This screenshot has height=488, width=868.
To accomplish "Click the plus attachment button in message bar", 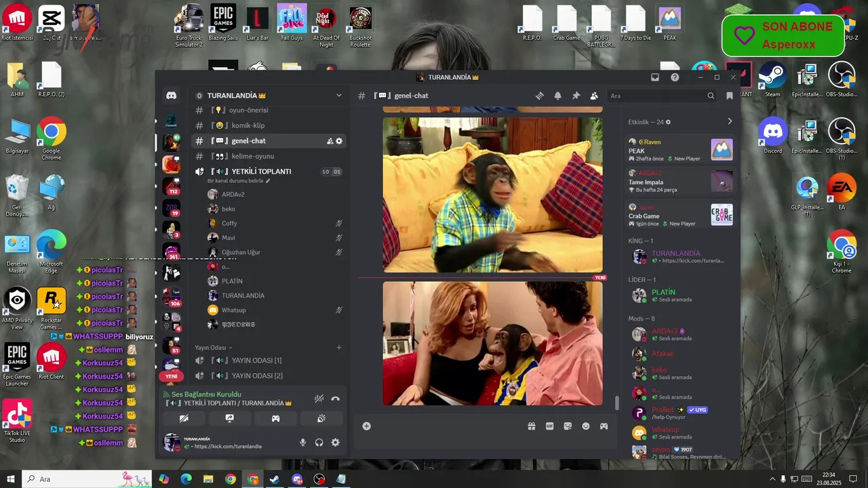I will [366, 426].
